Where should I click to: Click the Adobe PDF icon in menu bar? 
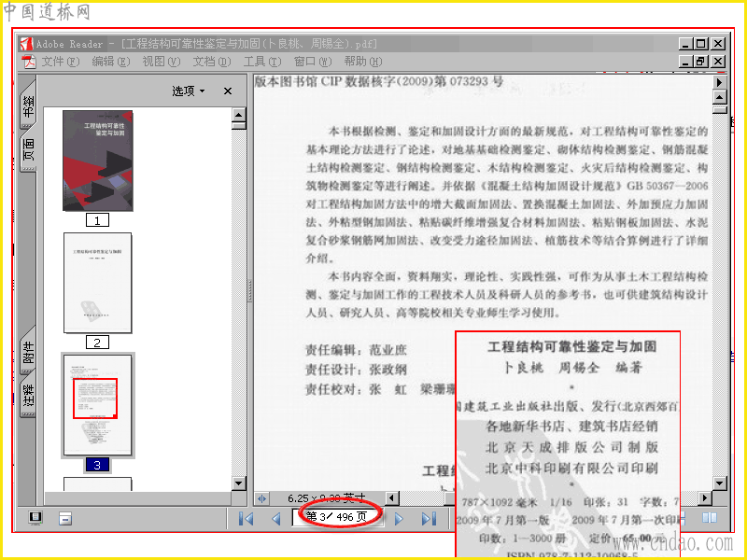tap(29, 62)
